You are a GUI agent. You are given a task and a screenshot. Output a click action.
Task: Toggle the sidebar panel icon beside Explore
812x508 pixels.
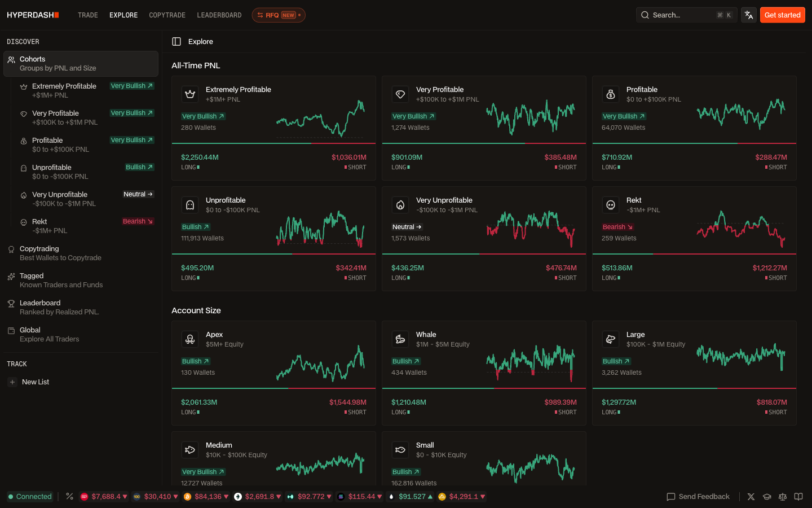tap(176, 42)
